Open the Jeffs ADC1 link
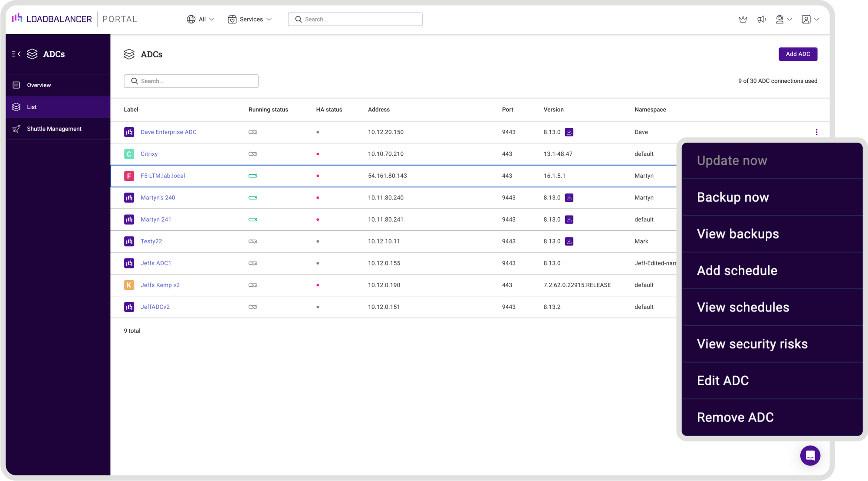This screenshot has height=481, width=868. (x=156, y=263)
